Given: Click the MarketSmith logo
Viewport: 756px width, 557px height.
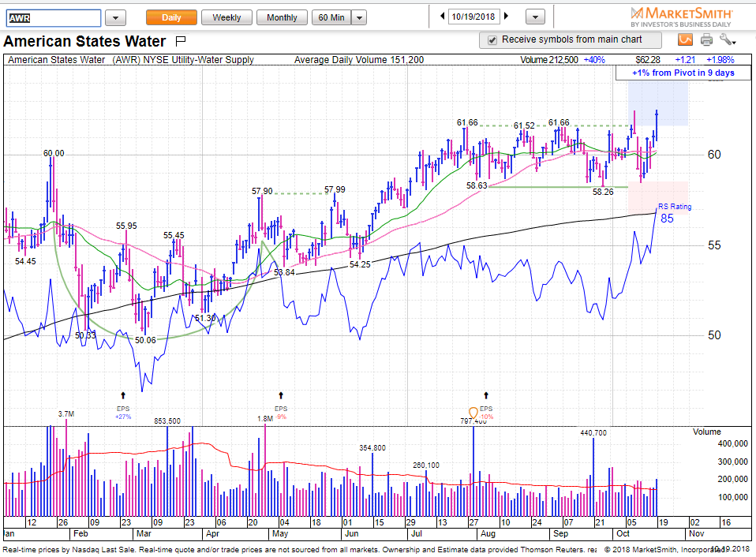Looking at the screenshot, I should (x=681, y=17).
